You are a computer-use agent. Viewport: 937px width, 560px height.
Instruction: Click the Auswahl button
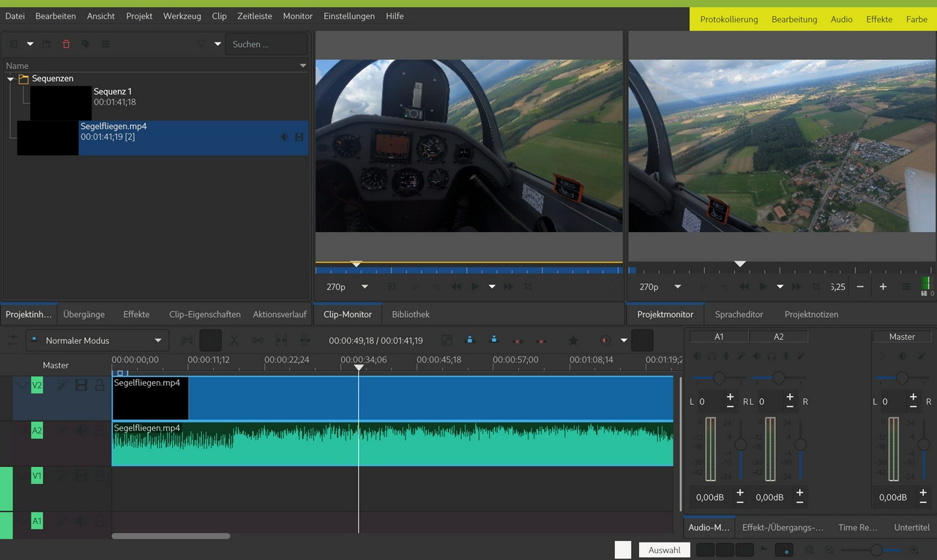pos(664,550)
